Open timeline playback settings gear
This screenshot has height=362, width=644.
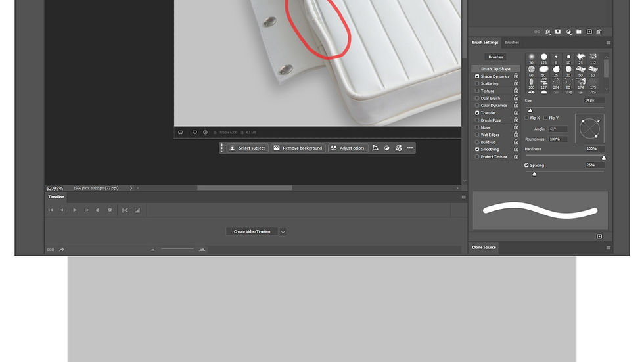[110, 210]
